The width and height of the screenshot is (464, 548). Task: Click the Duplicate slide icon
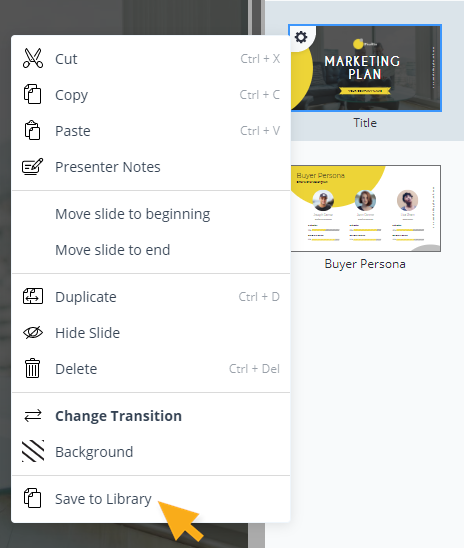(x=33, y=296)
